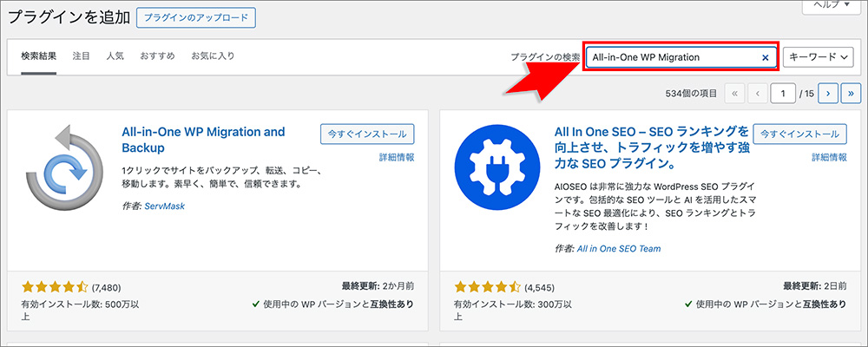Install All In One SEO plugin now

pyautogui.click(x=800, y=134)
